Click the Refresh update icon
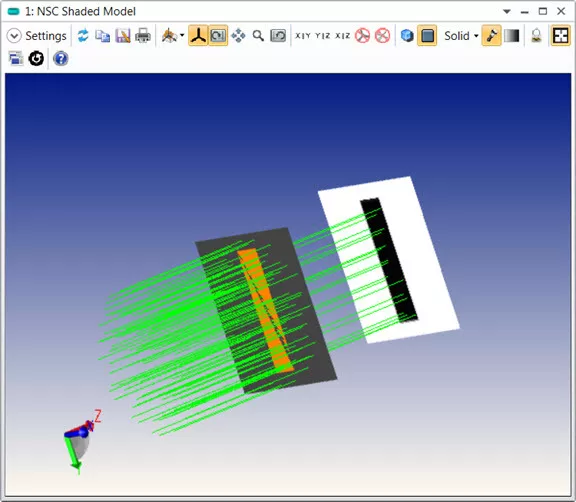This screenshot has height=502, width=576. tap(83, 36)
